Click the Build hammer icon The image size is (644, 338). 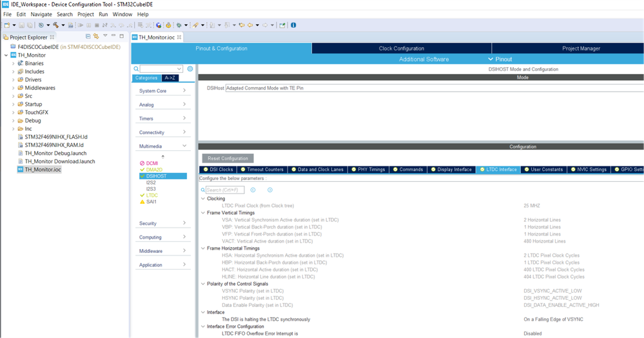[x=56, y=25]
